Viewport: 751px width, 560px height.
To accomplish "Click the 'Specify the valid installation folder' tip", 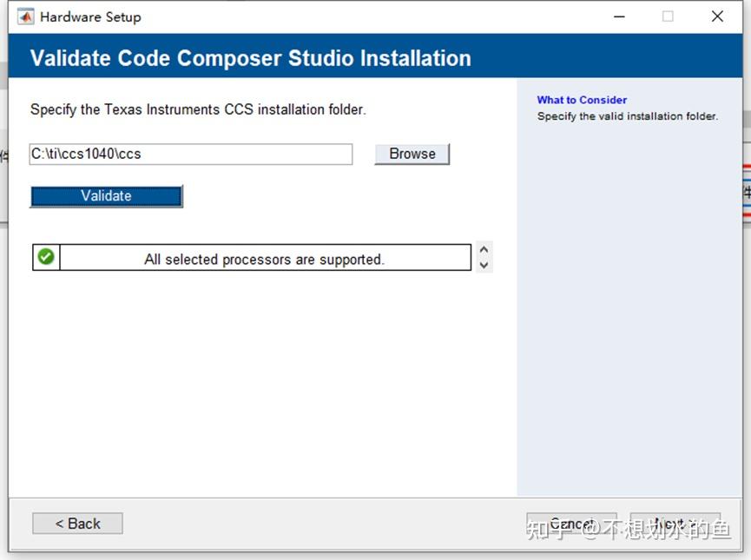I will tap(629, 115).
